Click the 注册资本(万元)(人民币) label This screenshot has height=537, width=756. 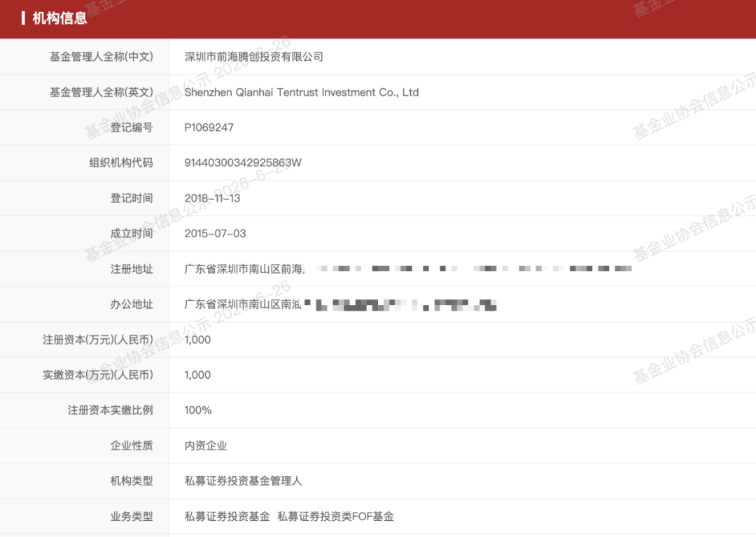pyautogui.click(x=98, y=340)
